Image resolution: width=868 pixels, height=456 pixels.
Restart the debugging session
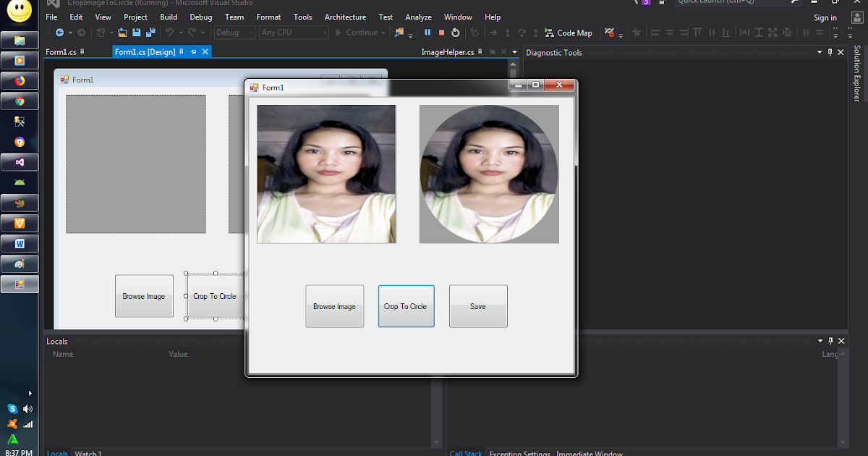(x=455, y=33)
